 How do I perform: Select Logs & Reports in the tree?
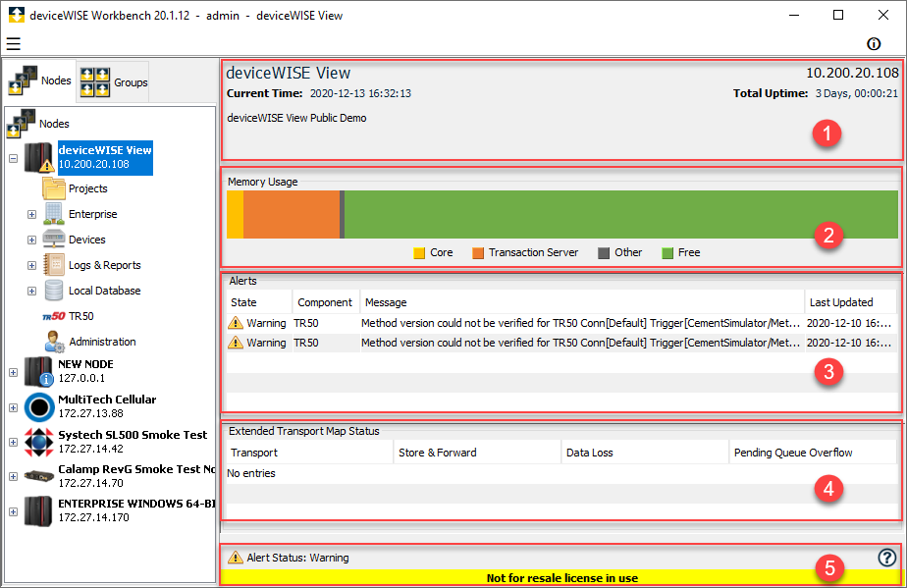(x=105, y=265)
